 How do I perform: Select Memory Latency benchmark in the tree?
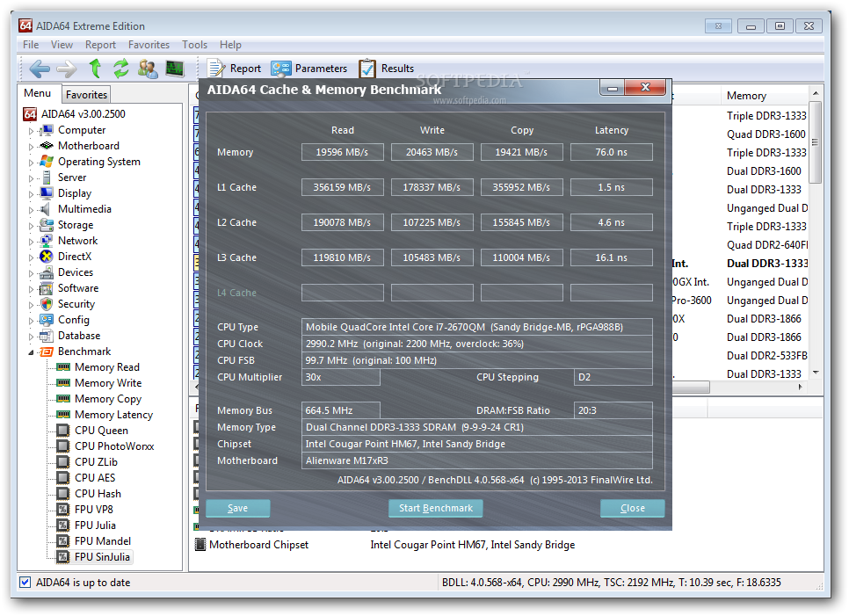tap(113, 415)
